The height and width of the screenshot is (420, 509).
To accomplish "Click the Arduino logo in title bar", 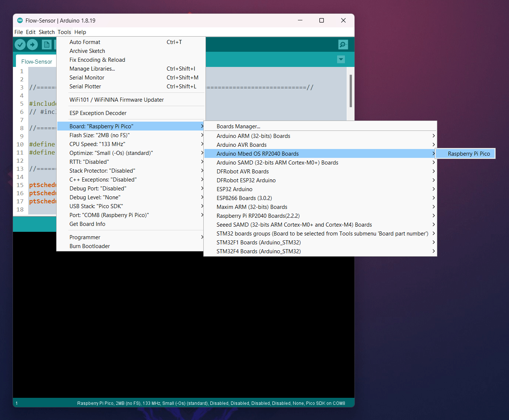I will tap(20, 20).
